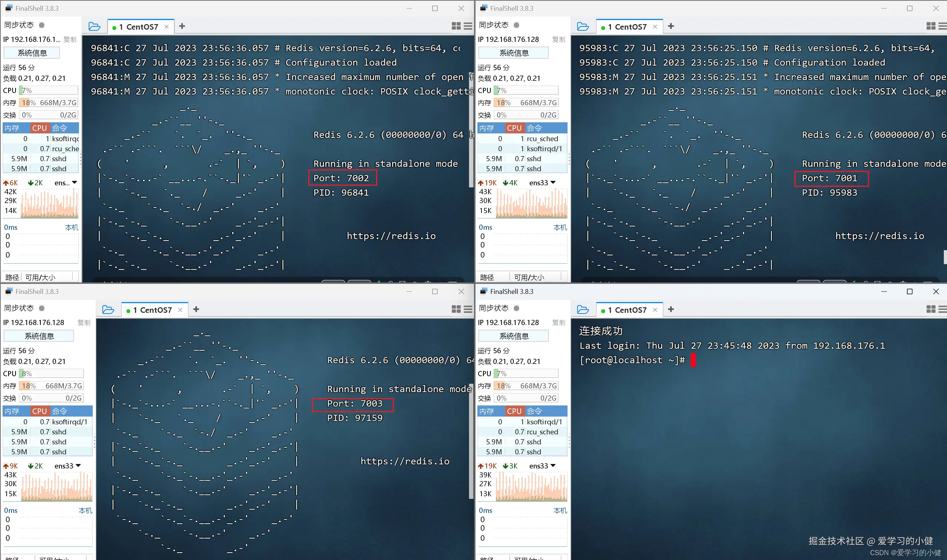Toggle sync status indicator in bottom-right window
The height and width of the screenshot is (560, 947).
pyautogui.click(x=517, y=308)
